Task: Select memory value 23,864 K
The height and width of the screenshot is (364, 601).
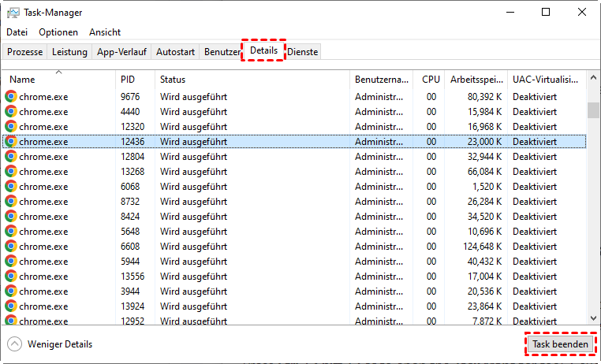Action: (x=484, y=306)
